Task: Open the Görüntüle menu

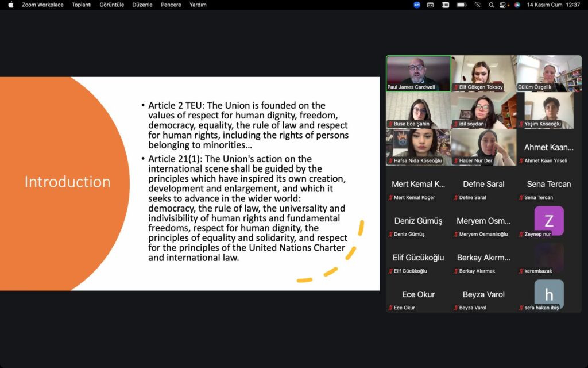Action: (x=111, y=5)
